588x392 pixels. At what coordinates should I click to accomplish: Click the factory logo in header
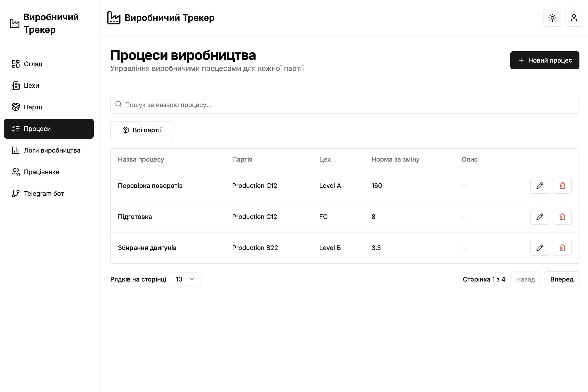click(114, 18)
